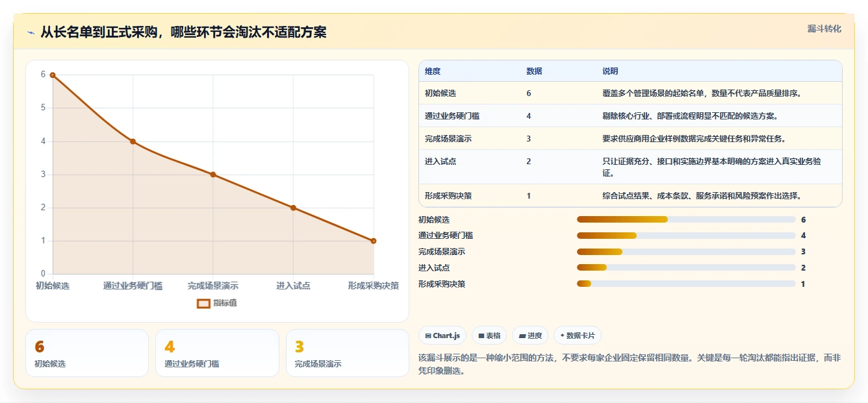Select the 数据卡片 tag
The width and height of the screenshot is (868, 403).
click(578, 336)
